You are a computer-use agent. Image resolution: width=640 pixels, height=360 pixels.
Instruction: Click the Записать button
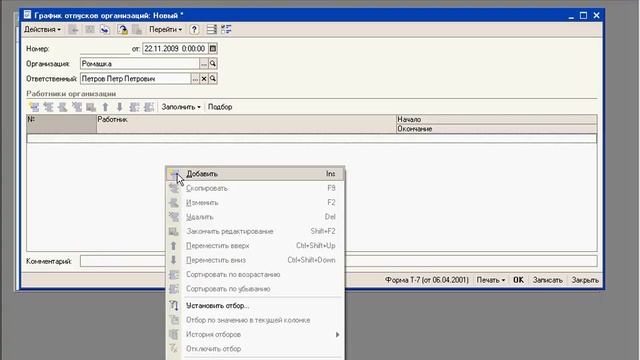coord(547,280)
